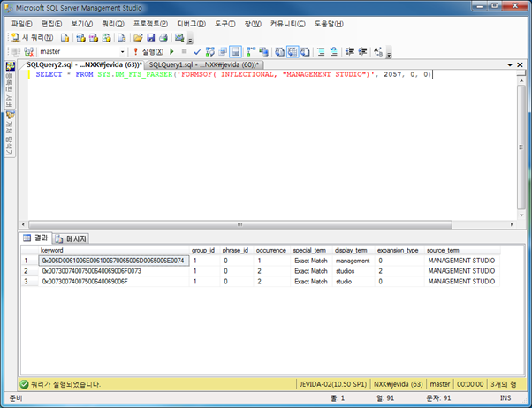Image resolution: width=532 pixels, height=408 pixels.
Task: Open the 창(W) menu
Action: click(x=253, y=24)
